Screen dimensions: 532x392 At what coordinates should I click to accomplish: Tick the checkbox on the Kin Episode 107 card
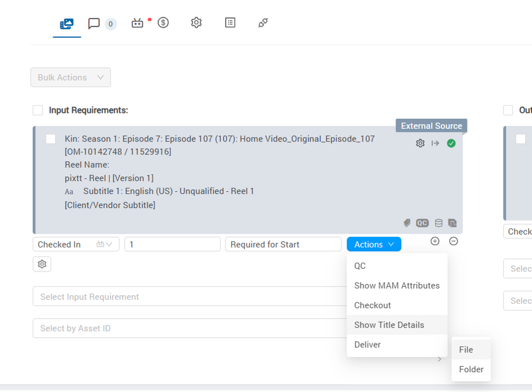click(x=50, y=139)
